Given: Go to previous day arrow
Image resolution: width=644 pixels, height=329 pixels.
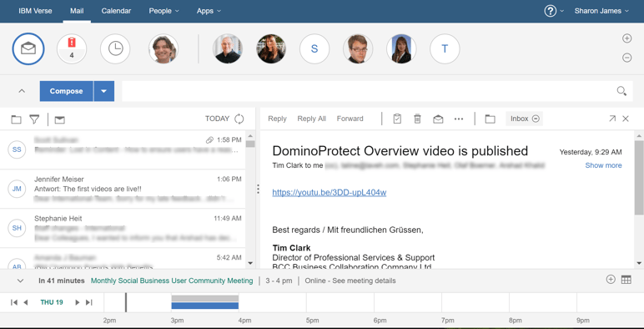Looking at the screenshot, I should tap(26, 302).
